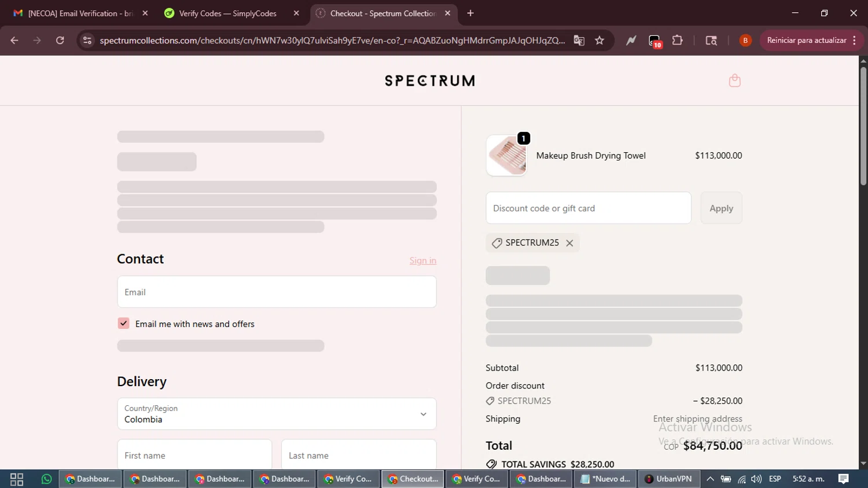Screen dimensions: 868x488
Task: Open the Checkout taskbar window
Action: coord(413,479)
